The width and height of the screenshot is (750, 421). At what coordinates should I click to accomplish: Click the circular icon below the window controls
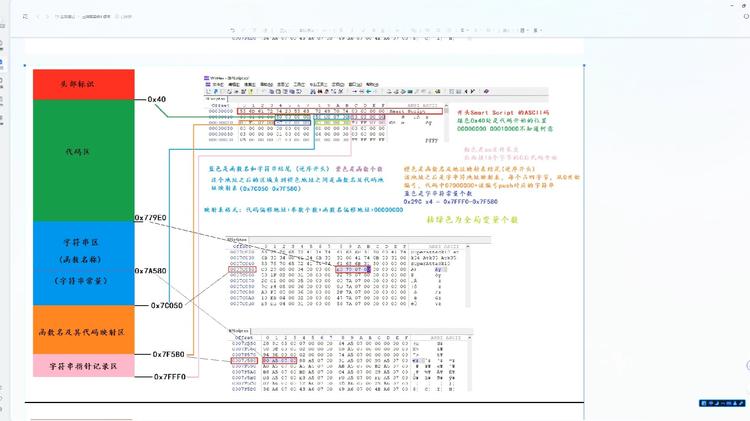(x=746, y=17)
